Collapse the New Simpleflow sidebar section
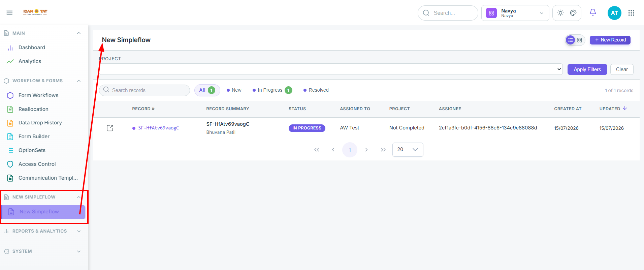Image resolution: width=644 pixels, height=270 pixels. tap(79, 197)
